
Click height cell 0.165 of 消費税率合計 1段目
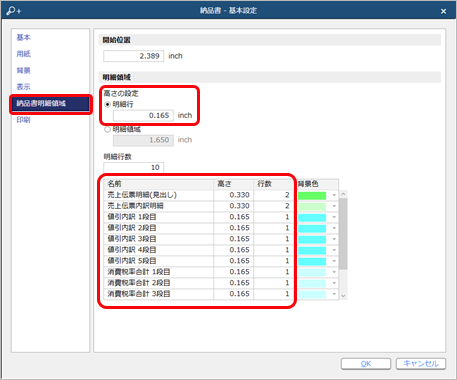(233, 272)
